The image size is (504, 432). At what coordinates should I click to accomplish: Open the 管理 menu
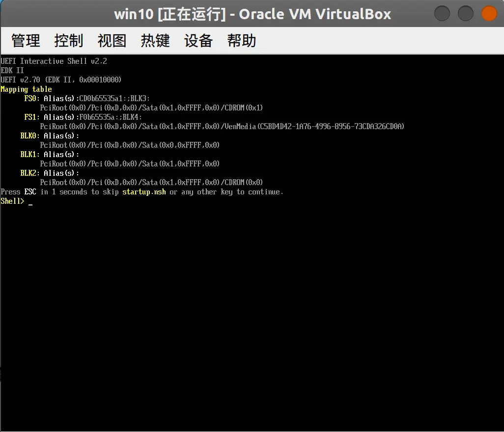[x=26, y=41]
